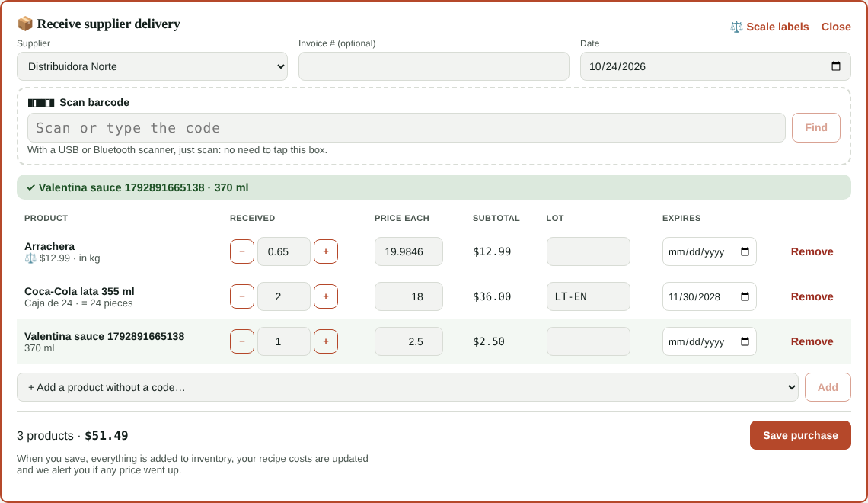Image resolution: width=868 pixels, height=503 pixels.
Task: Click the Valentina sauce subtotal $2.50
Action: coord(489,341)
